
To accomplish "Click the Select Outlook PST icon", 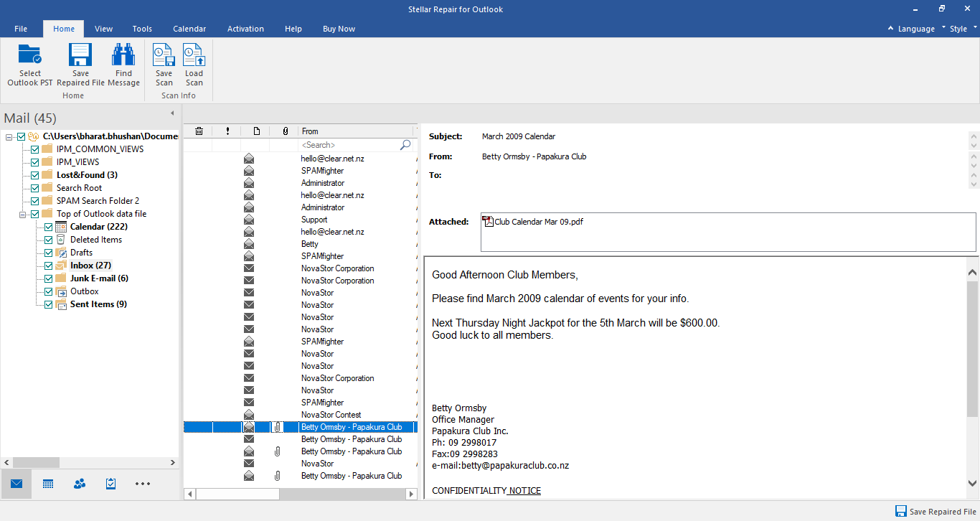I will [x=30, y=56].
